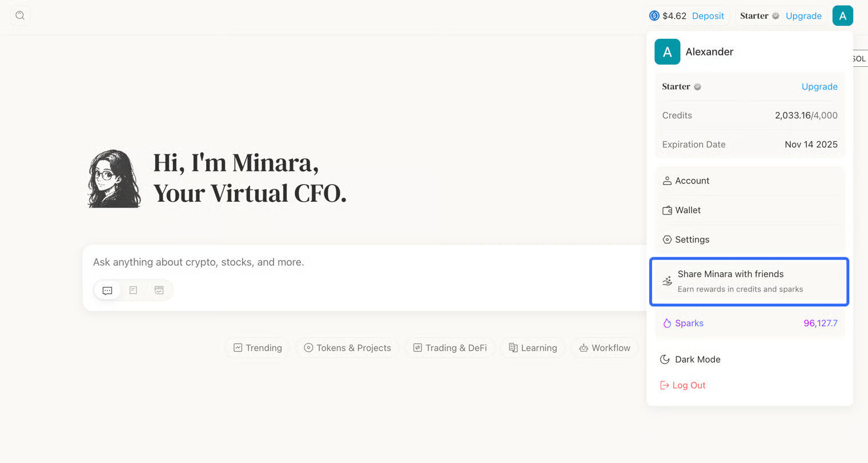
Task: Select the chat mode icon under prompt
Action: [107, 290]
